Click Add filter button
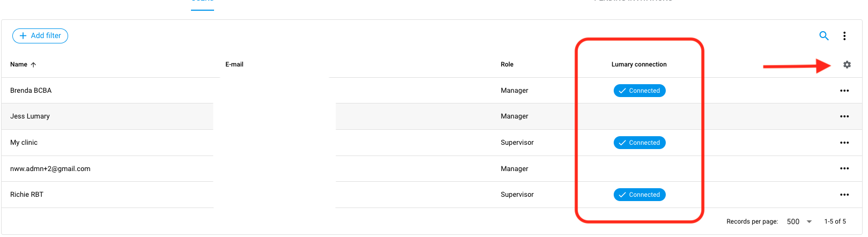The width and height of the screenshot is (868, 237). pyautogui.click(x=40, y=36)
